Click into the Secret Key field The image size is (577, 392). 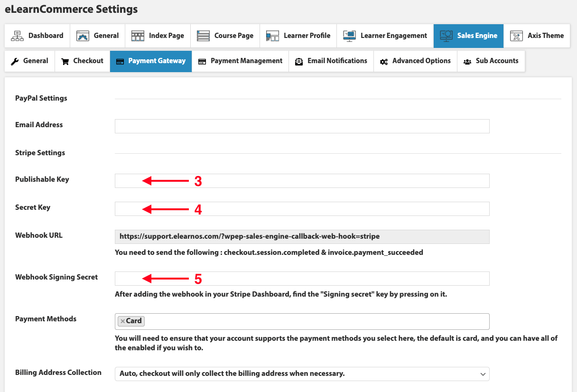tap(302, 209)
